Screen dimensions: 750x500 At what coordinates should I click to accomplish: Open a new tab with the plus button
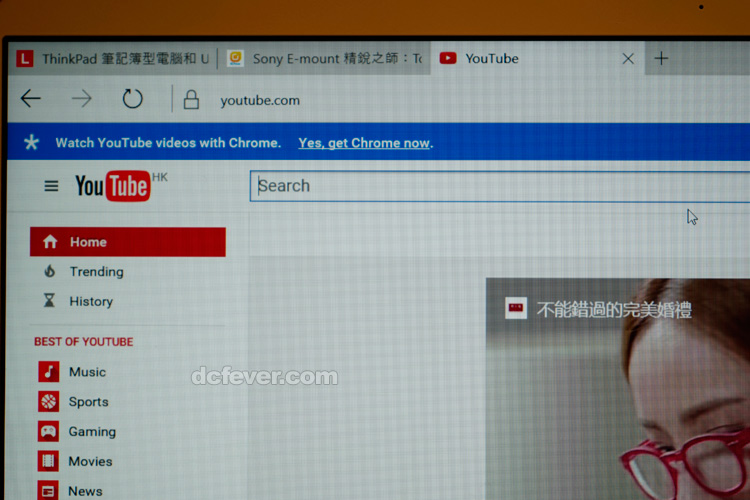coord(662,58)
